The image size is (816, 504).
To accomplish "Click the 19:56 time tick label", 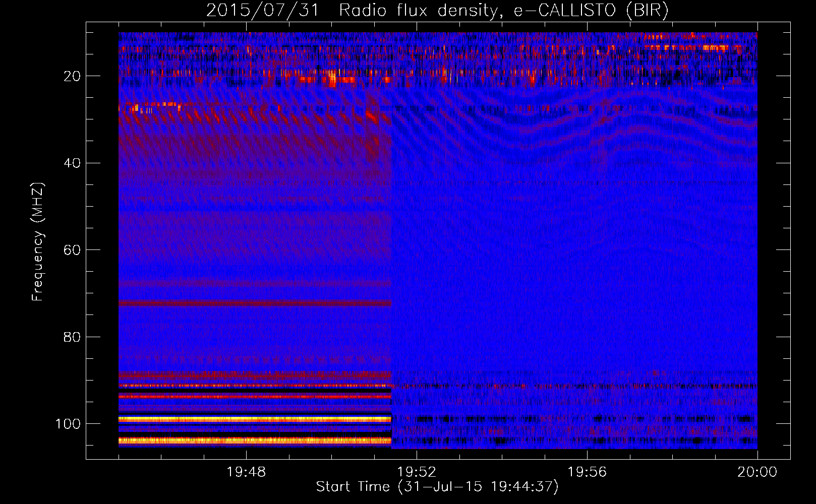I will click(x=587, y=472).
